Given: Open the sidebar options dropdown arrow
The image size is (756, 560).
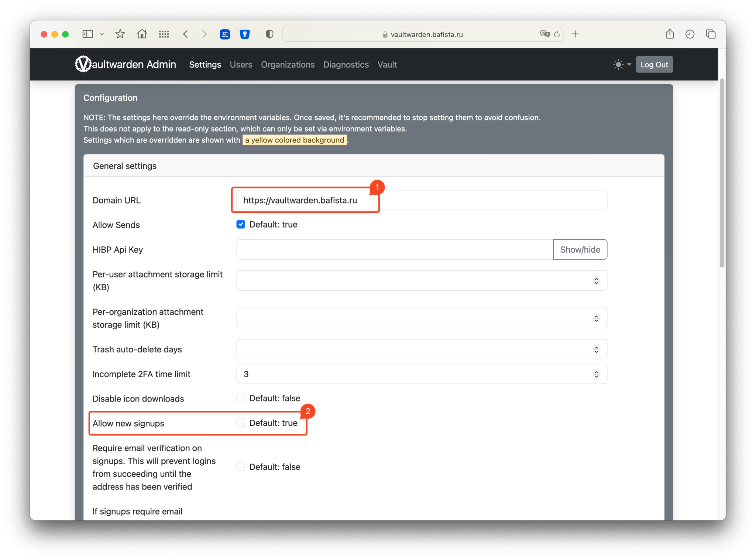Looking at the screenshot, I should [x=102, y=34].
